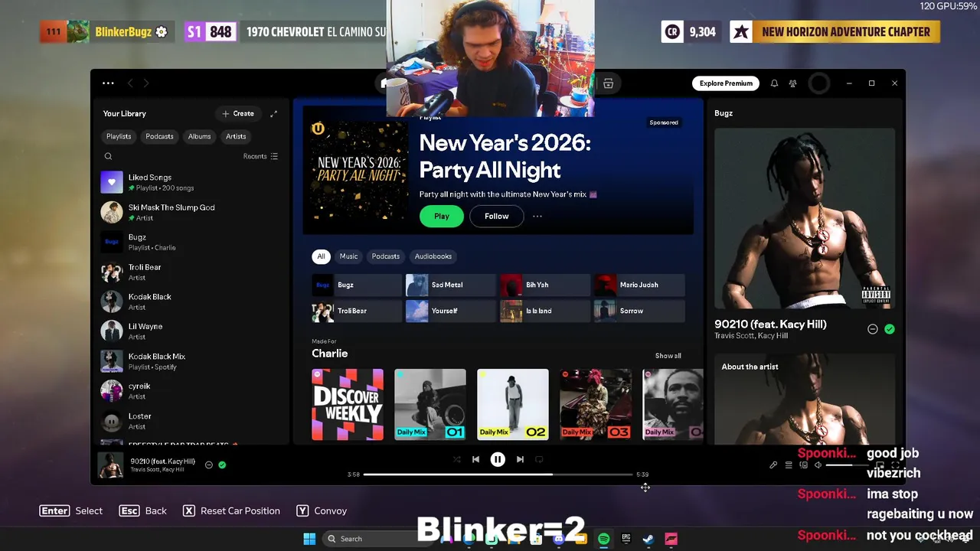The height and width of the screenshot is (551, 980).
Task: Open the Windows Start menu
Action: [309, 539]
